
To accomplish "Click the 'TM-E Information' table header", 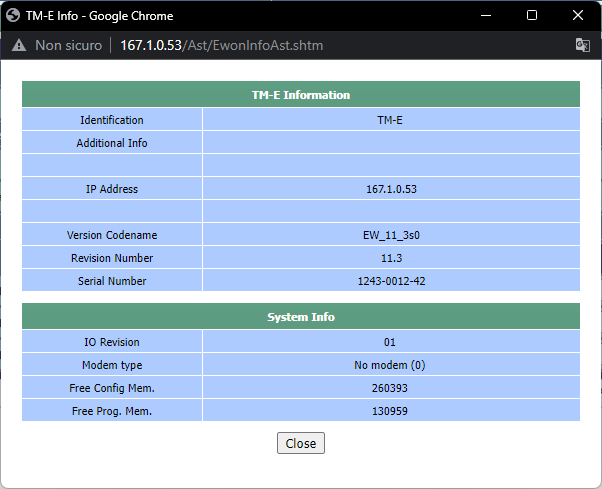I will tap(300, 95).
